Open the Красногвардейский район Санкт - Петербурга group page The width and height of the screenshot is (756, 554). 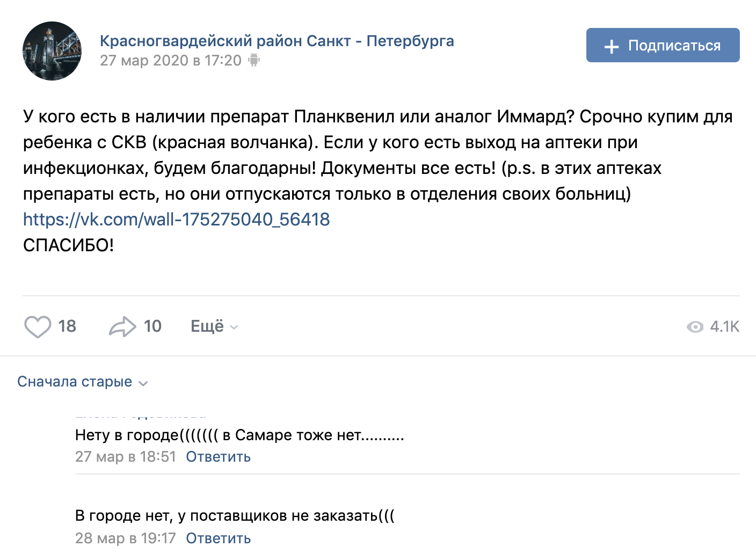point(277,41)
